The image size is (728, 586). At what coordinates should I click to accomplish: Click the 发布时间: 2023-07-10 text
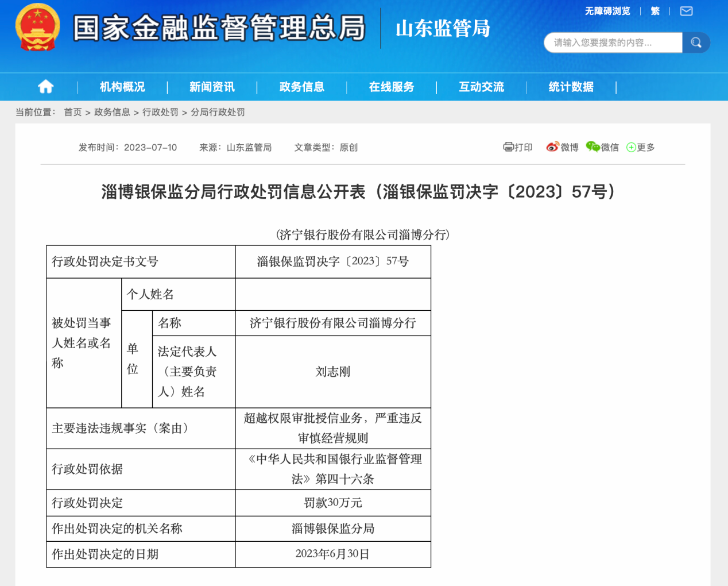(127, 148)
